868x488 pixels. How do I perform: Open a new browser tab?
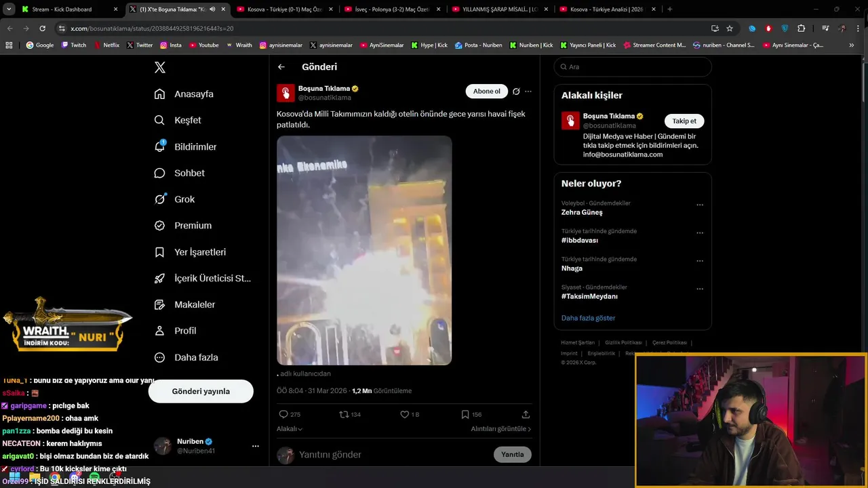pos(669,9)
